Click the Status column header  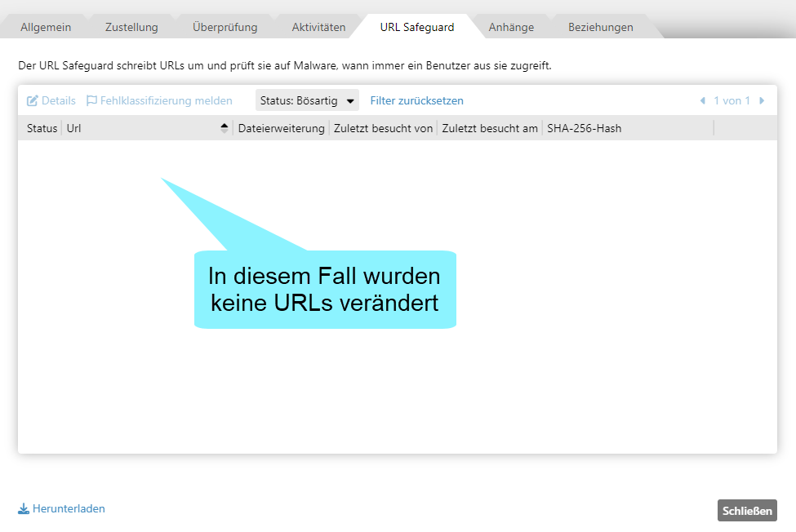[42, 128]
